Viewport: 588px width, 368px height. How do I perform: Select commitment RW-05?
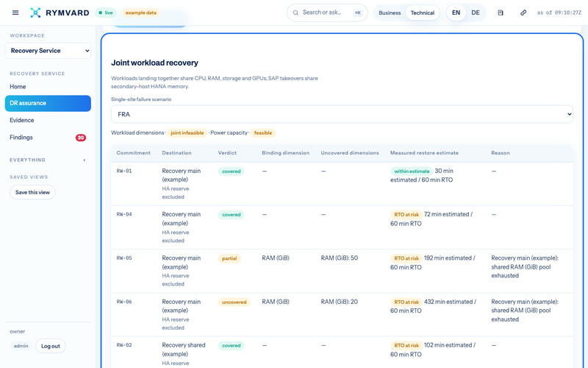(124, 258)
